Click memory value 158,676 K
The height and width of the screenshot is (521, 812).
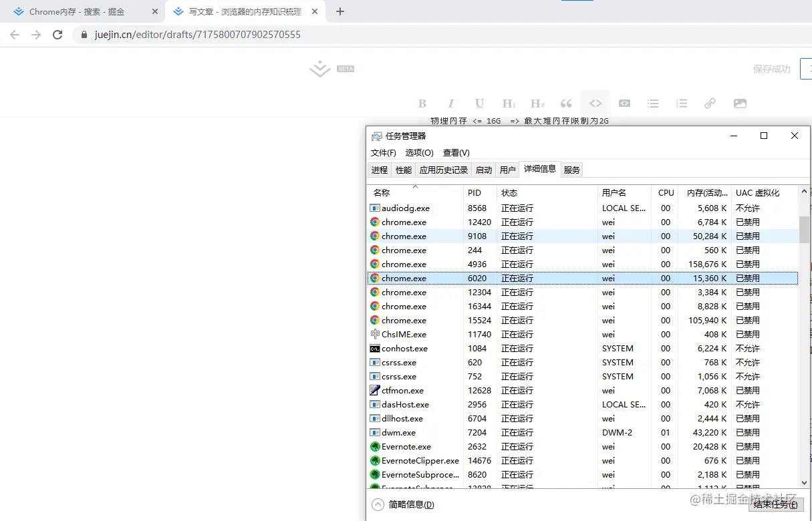(707, 264)
